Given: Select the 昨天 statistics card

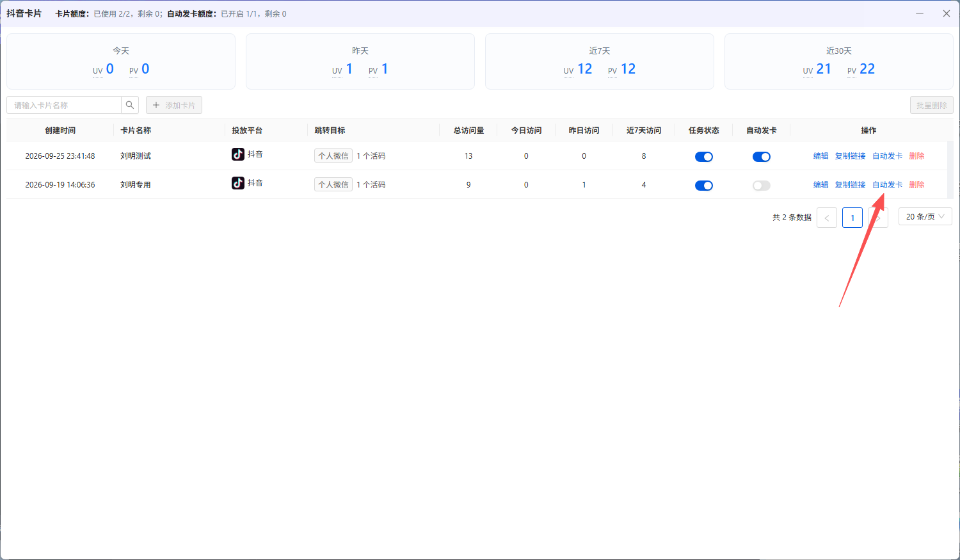Looking at the screenshot, I should pyautogui.click(x=360, y=61).
